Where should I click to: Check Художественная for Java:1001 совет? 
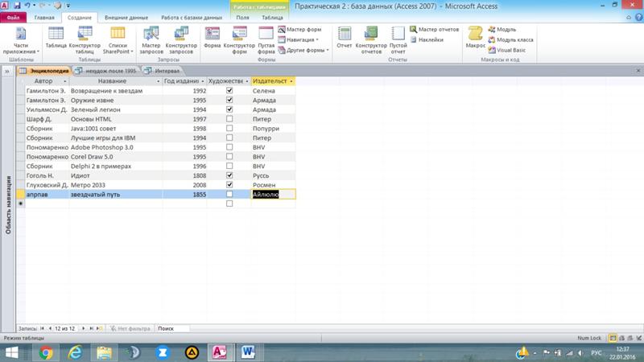tap(229, 128)
